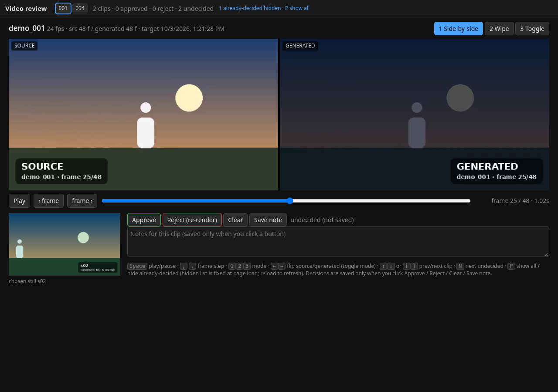Click 'frame 25 / 48 · 1.02s' readout
This screenshot has width=558, height=392.
[520, 201]
